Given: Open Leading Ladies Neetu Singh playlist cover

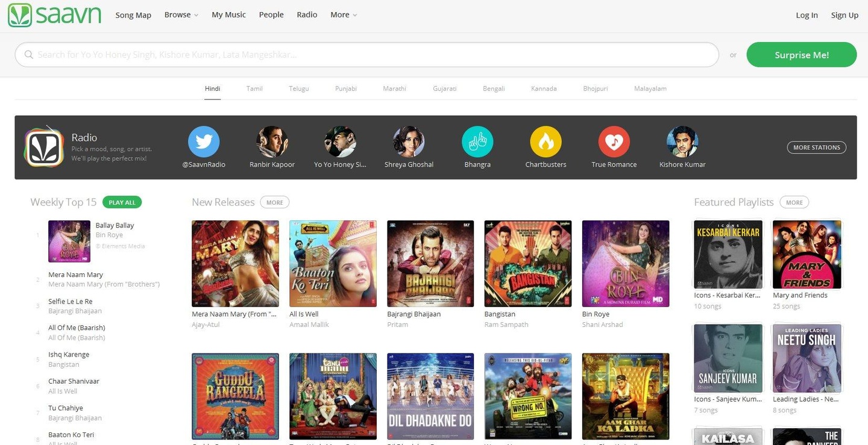Looking at the screenshot, I should (807, 358).
